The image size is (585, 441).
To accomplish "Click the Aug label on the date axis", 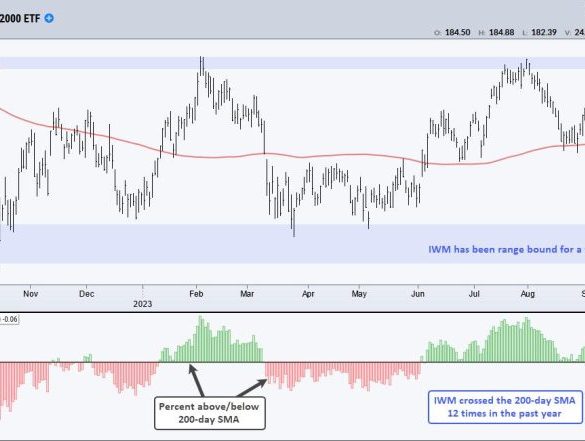I will point(528,294).
